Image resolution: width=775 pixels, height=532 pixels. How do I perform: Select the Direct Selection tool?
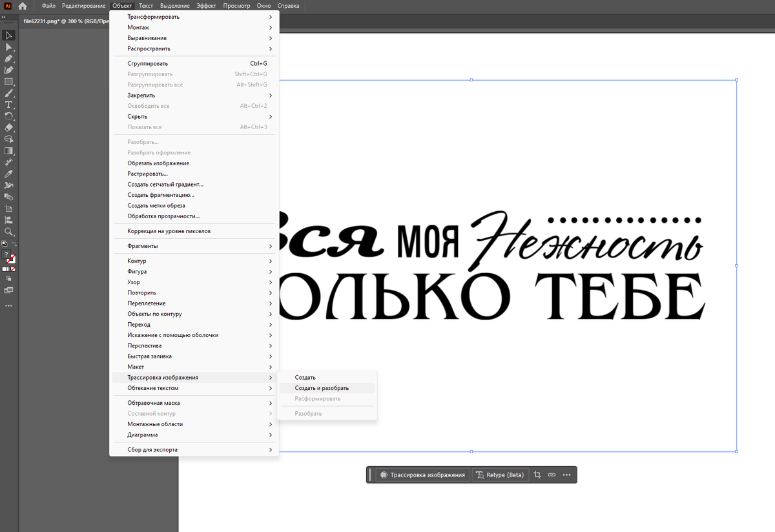pos(8,47)
